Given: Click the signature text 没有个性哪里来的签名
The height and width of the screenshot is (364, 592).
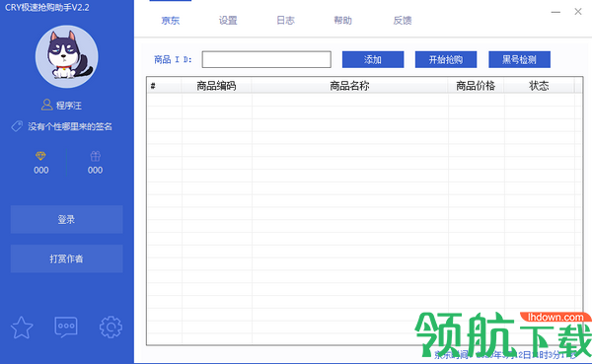Looking at the screenshot, I should click(70, 126).
